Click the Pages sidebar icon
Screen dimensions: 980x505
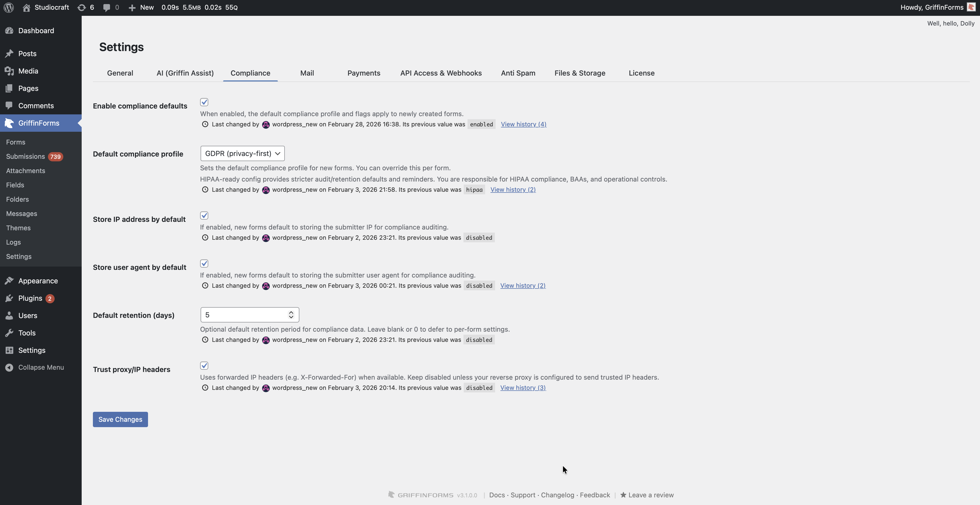pyautogui.click(x=9, y=88)
